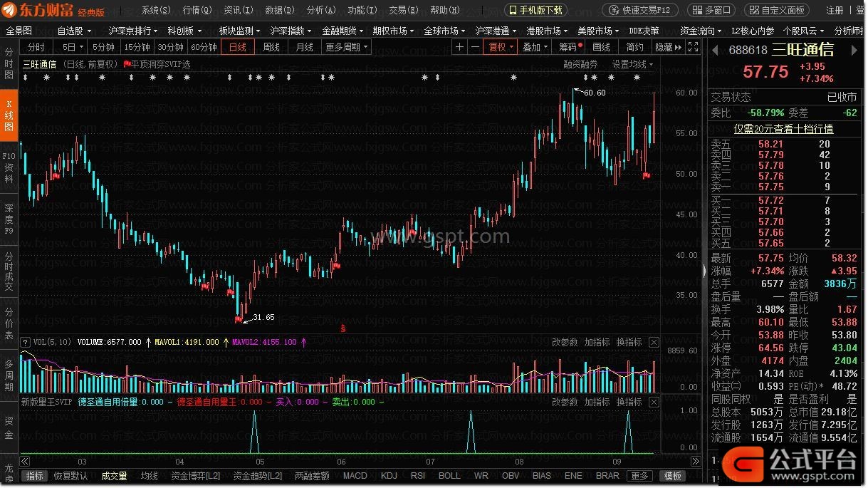Screen dimensions: 868x488
Task: Zoom out chart with minus icon
Action: 474,47
